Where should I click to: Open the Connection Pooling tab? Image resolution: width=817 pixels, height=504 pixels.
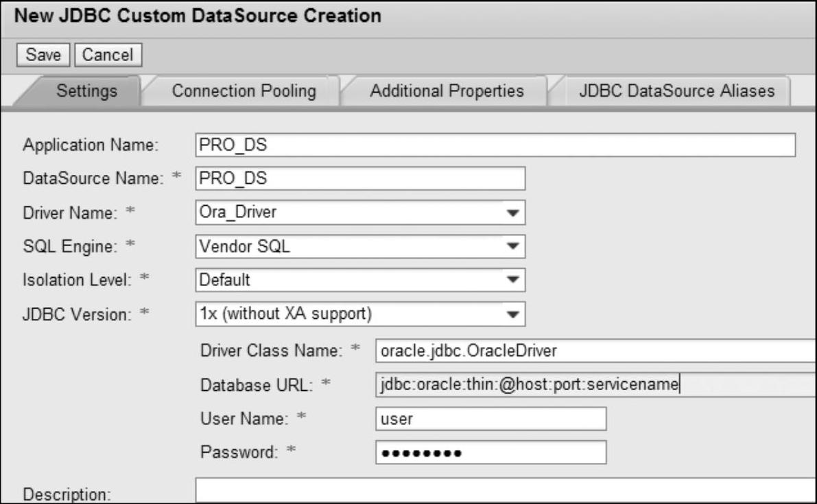244,91
